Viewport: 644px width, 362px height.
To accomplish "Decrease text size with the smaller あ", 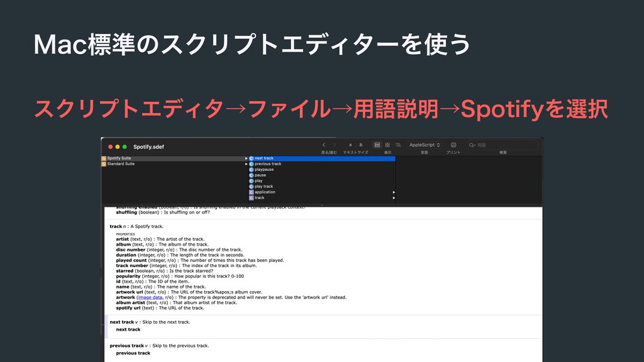I will point(350,145).
